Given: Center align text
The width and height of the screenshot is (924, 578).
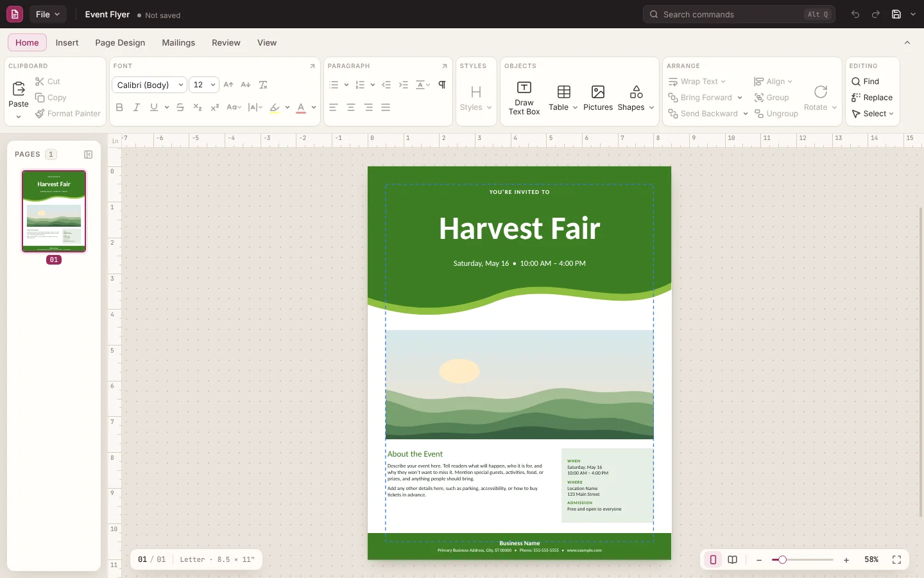Looking at the screenshot, I should tap(351, 107).
